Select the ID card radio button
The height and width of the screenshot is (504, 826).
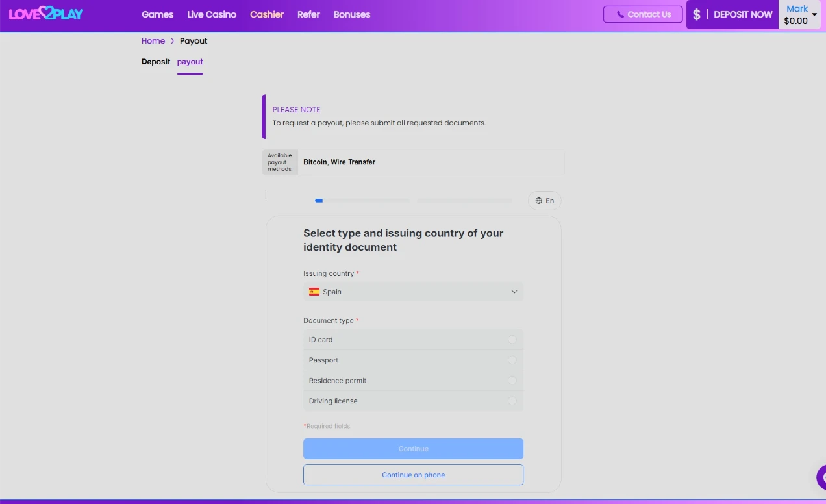coord(512,339)
